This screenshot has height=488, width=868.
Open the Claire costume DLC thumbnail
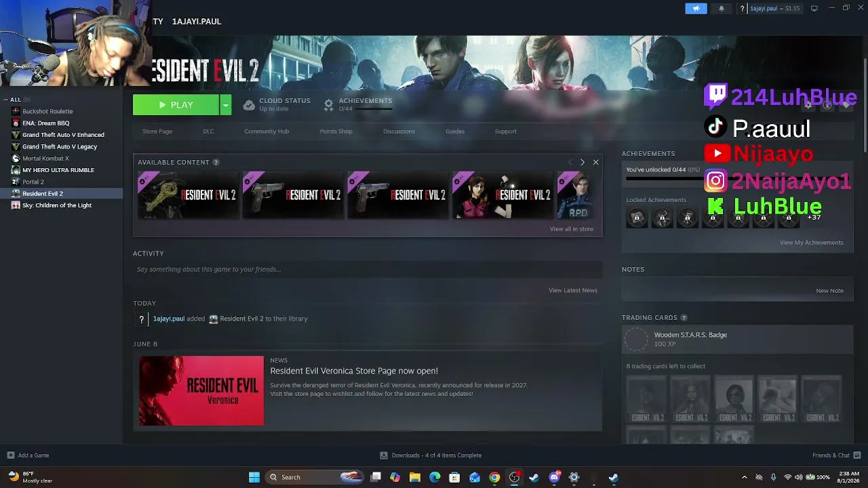(502, 195)
